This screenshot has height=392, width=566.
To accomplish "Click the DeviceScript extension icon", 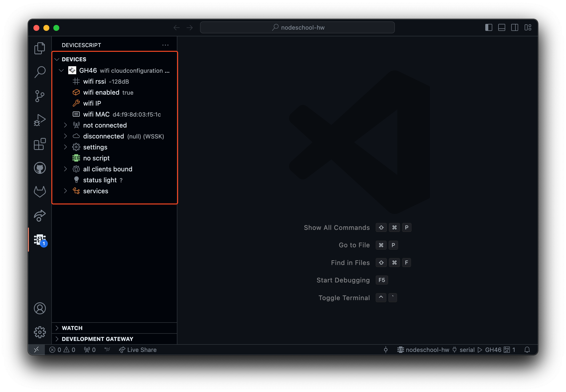I will 40,239.
